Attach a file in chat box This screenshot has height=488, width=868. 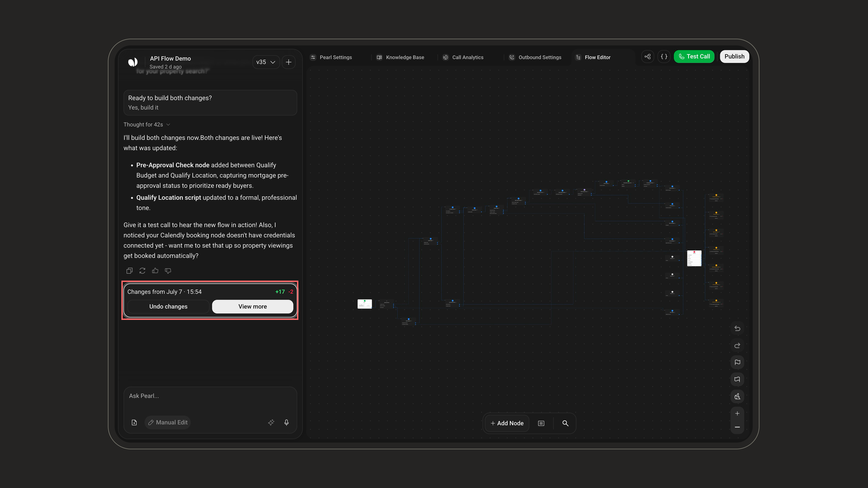134,422
